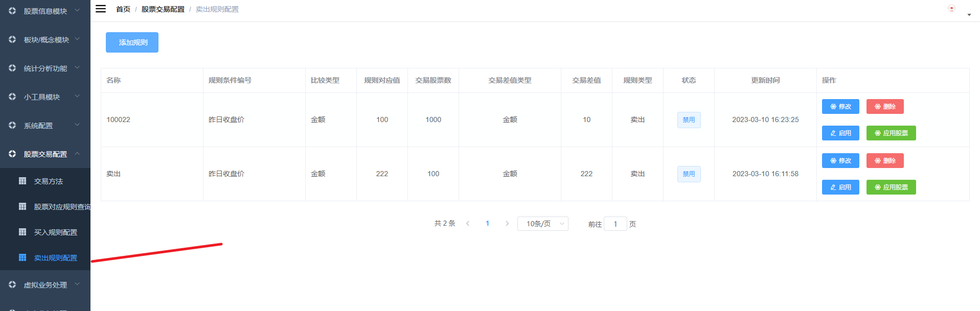
Task: Click timestamp 2023-03-10 16:11:58
Action: pos(765,174)
